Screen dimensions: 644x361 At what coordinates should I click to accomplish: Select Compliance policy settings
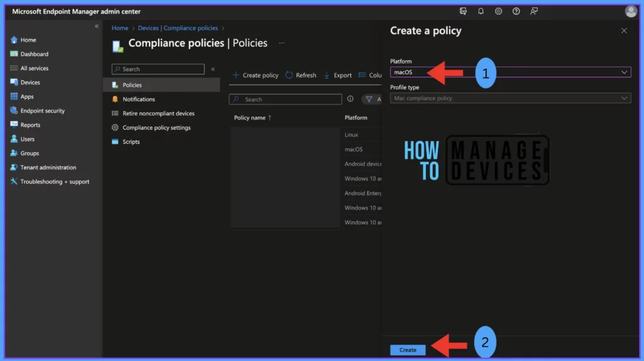point(156,127)
